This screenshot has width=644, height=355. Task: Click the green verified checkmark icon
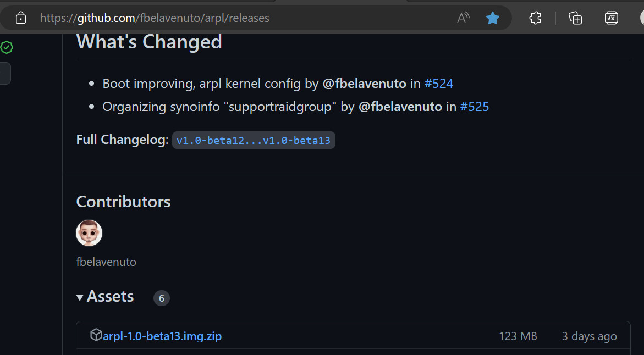point(7,47)
